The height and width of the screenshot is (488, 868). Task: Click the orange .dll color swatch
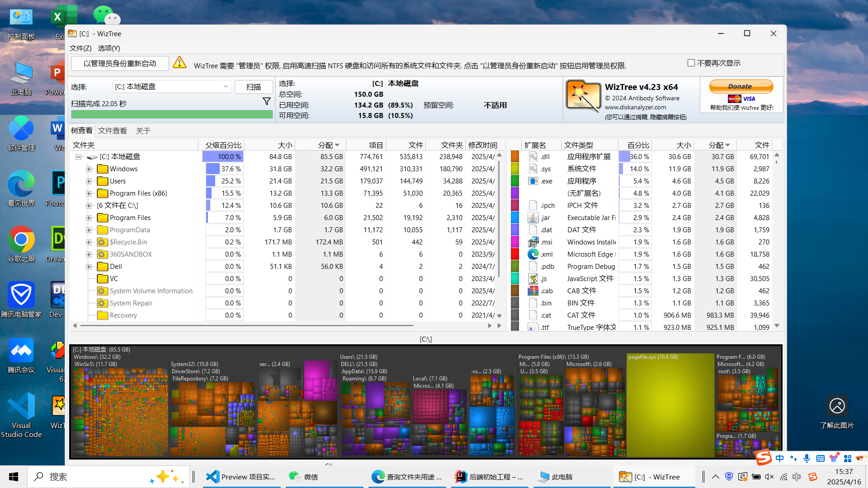coord(514,156)
